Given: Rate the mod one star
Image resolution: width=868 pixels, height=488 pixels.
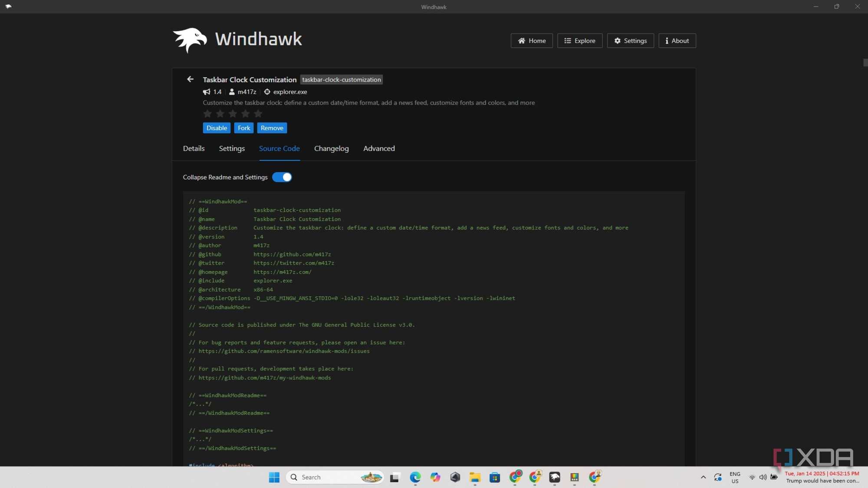Looking at the screenshot, I should pos(207,114).
